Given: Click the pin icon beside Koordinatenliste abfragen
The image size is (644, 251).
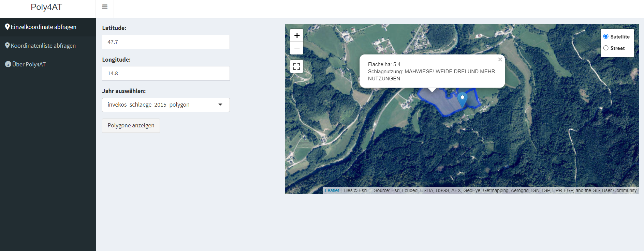Looking at the screenshot, I should 7,46.
